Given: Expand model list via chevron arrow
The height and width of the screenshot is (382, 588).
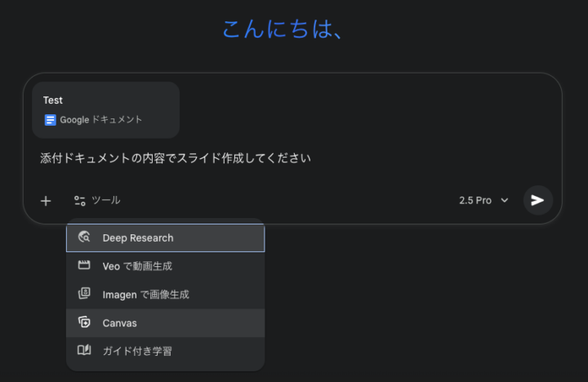Looking at the screenshot, I should (505, 201).
